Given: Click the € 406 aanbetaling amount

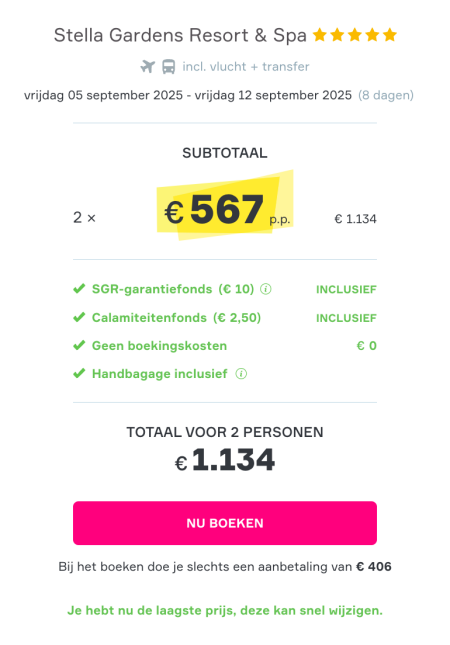Looking at the screenshot, I should tap(374, 567).
